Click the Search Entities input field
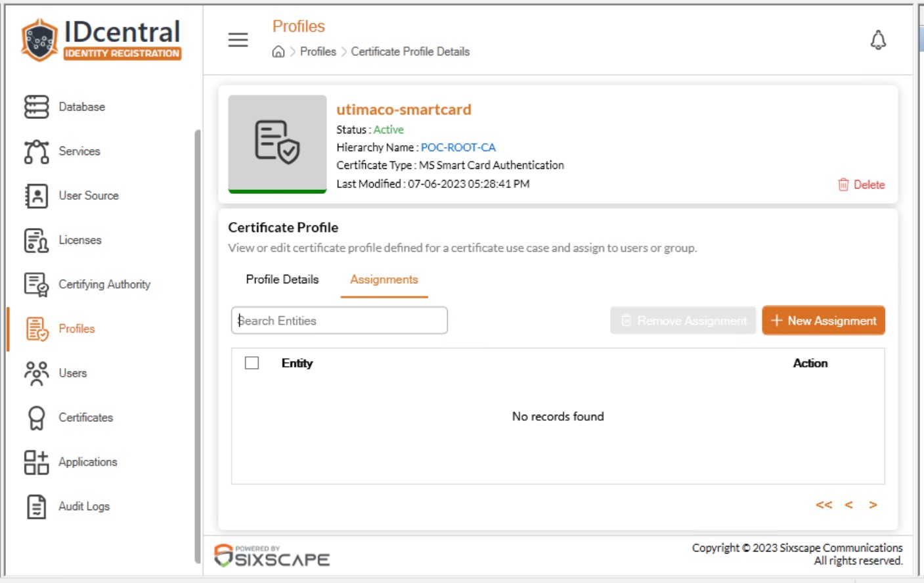The width and height of the screenshot is (924, 583). [x=340, y=321]
